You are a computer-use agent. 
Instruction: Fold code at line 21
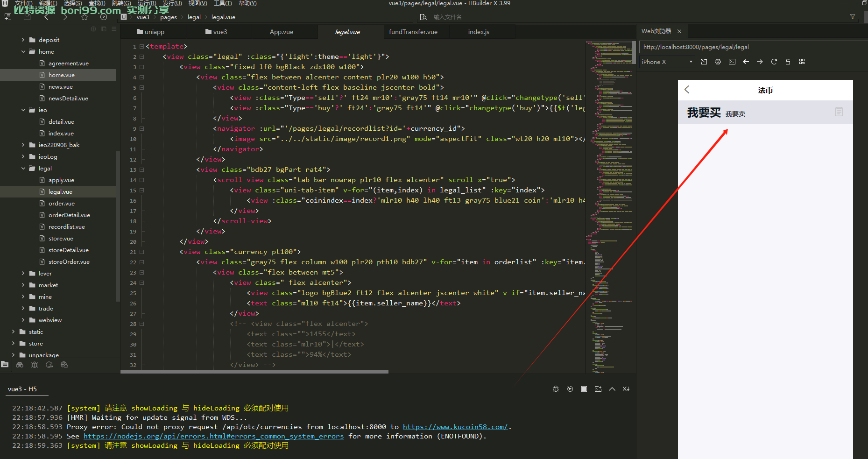coord(141,252)
